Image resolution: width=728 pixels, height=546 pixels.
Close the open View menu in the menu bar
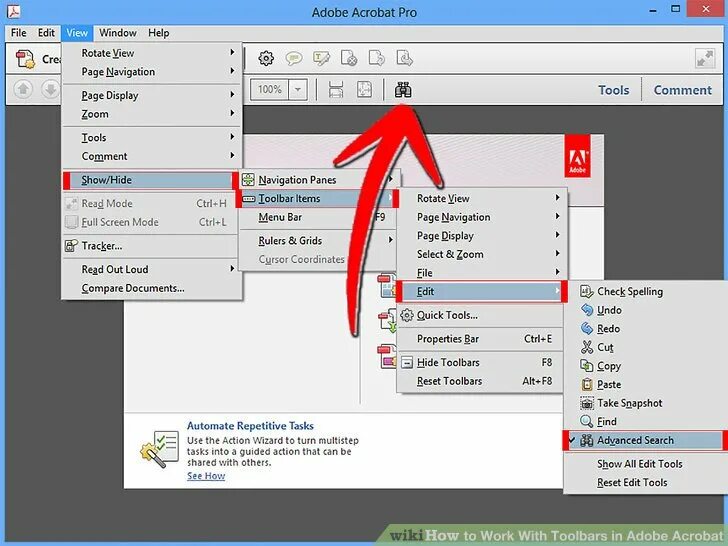pos(77,33)
